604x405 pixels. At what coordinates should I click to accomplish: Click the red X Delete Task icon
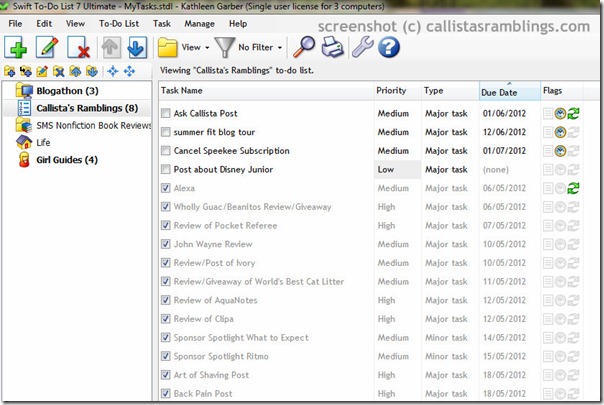78,47
